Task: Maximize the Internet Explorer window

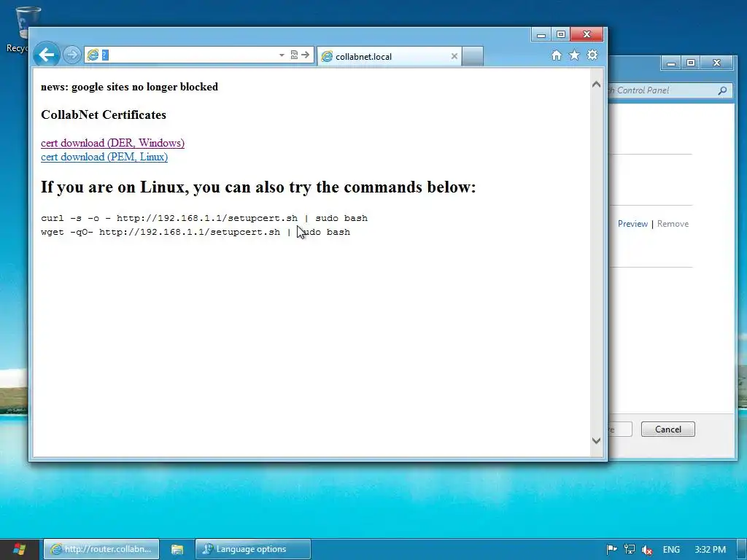Action: [x=561, y=34]
